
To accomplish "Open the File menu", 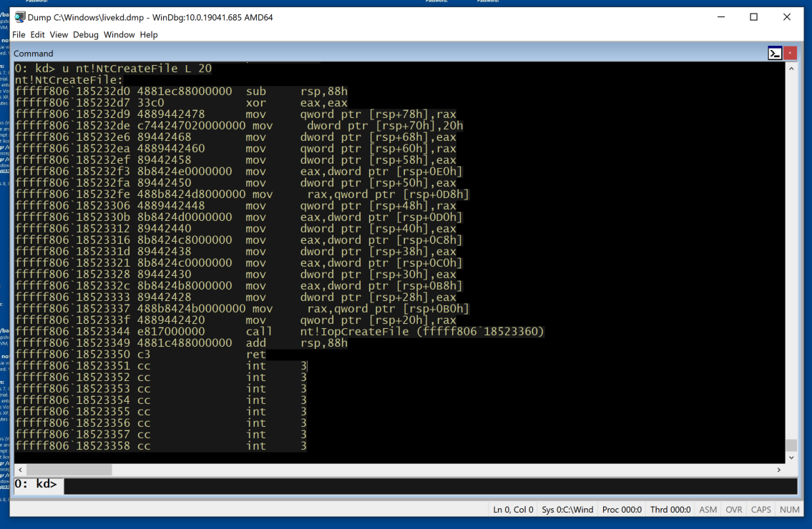I will (x=19, y=35).
